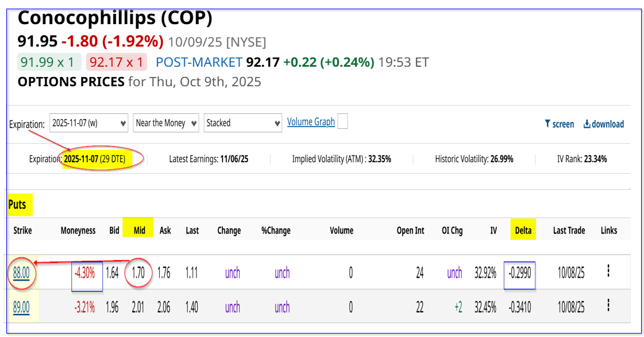Open links menu for 89.00 strike
This screenshot has width=644, height=337.
[608, 306]
